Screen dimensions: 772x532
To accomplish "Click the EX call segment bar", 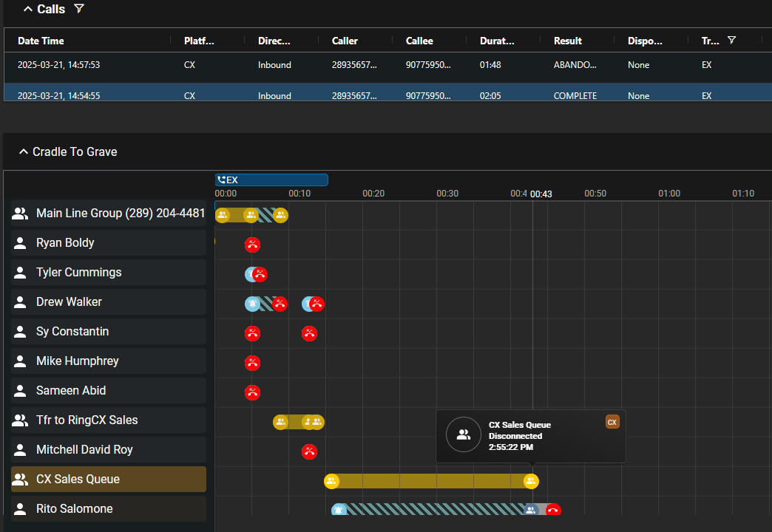I will pyautogui.click(x=271, y=180).
